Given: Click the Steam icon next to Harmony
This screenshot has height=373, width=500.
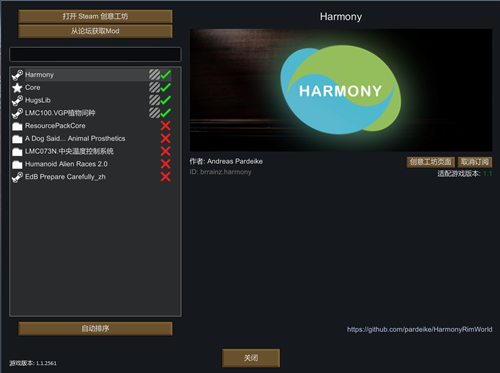Looking at the screenshot, I should click(17, 75).
